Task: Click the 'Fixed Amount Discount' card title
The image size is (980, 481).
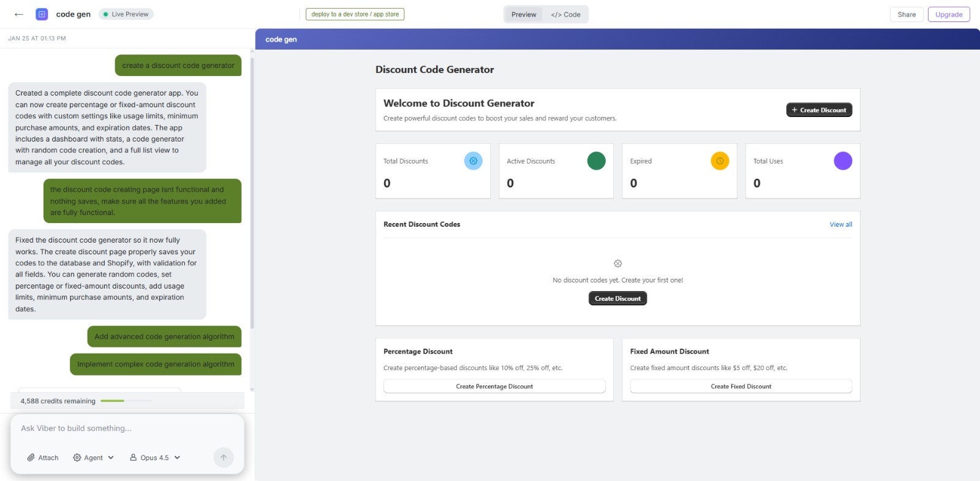Action: tap(669, 352)
